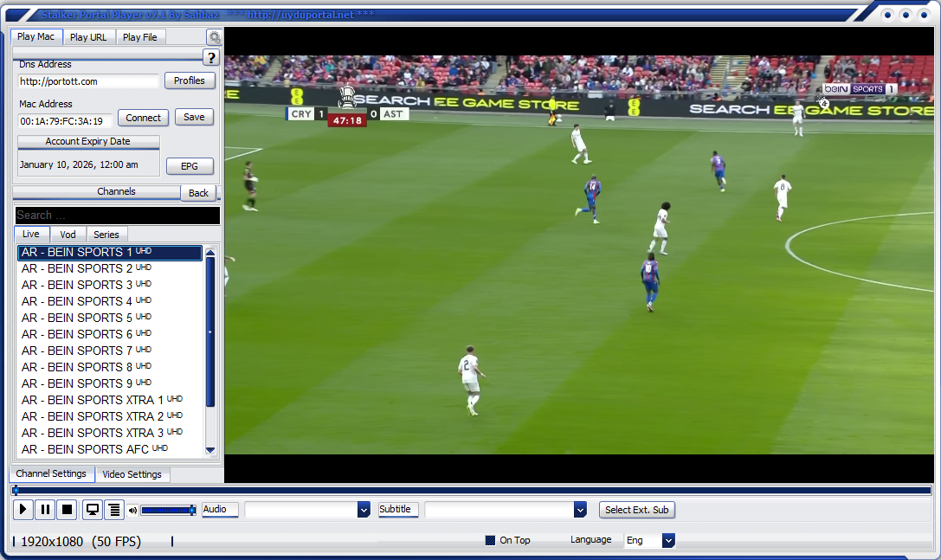Open the Audio track dropdown
The width and height of the screenshot is (941, 560).
coord(364,510)
